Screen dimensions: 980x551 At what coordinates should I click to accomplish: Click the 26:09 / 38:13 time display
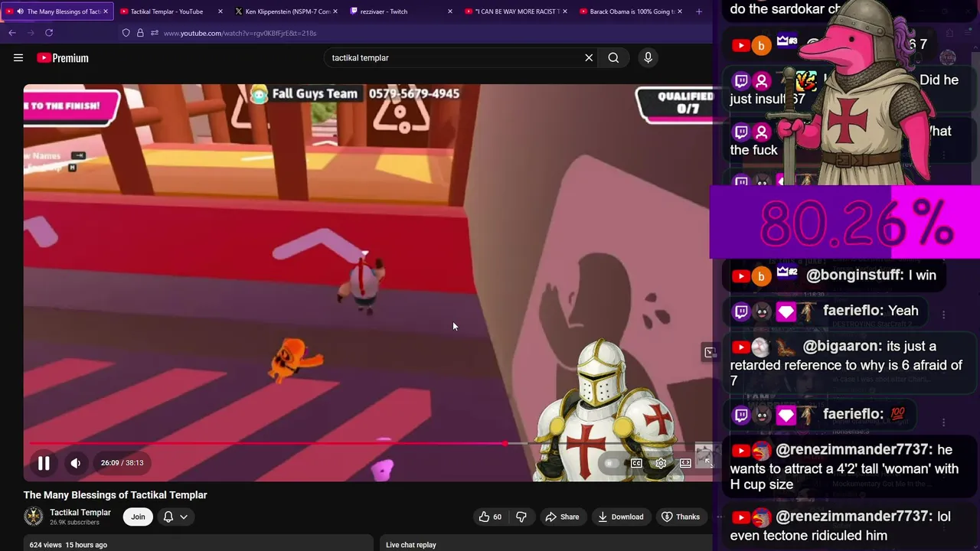click(x=122, y=463)
